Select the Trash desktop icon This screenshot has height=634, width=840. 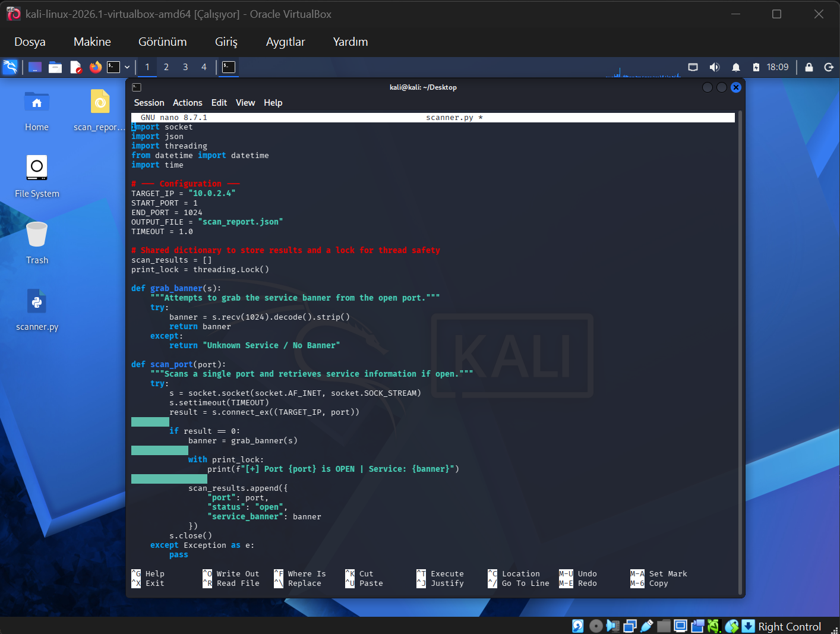[37, 244]
